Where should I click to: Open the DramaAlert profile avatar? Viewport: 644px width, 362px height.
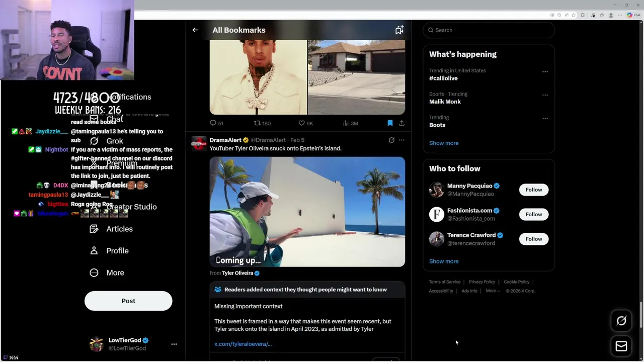pyautogui.click(x=199, y=144)
